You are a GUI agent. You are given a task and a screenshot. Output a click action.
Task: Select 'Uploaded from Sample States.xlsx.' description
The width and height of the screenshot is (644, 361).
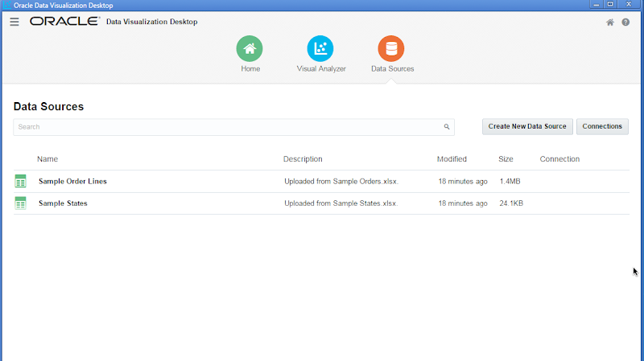point(341,203)
